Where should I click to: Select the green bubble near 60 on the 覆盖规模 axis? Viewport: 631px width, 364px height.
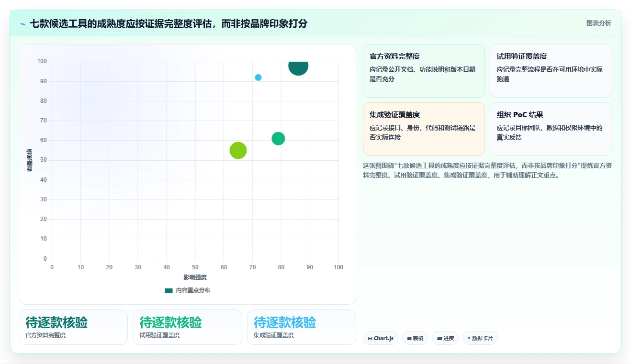pyautogui.click(x=278, y=139)
